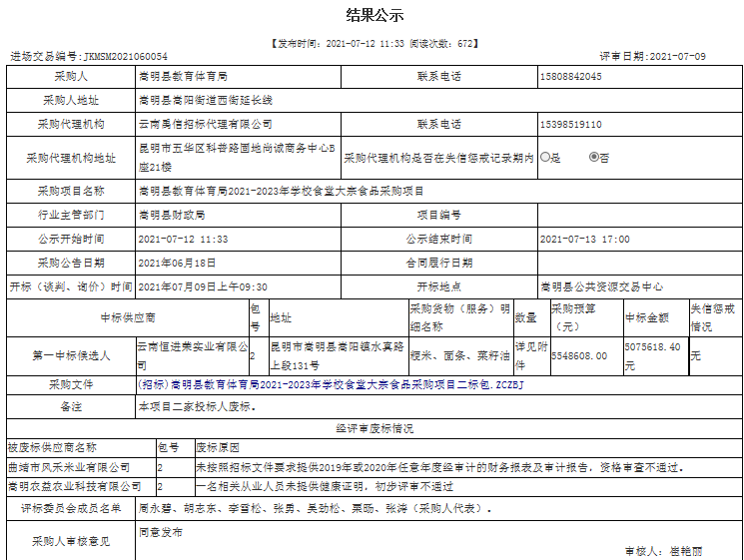The image size is (744, 560).
Task: Open the 采购文件 ZCZBJ attachment link
Action: (331, 384)
